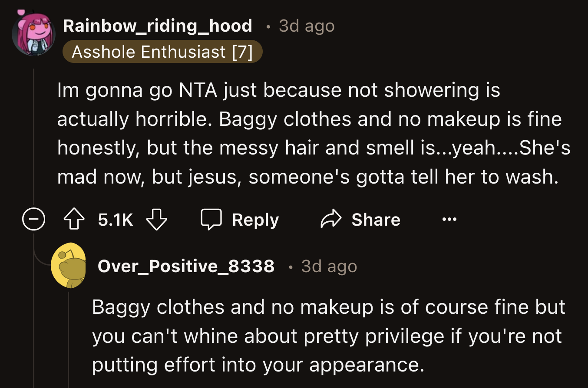Viewport: 588px width, 388px height.
Task: Downvote Rainbow_riding_hood's comment
Action: pyautogui.click(x=157, y=219)
